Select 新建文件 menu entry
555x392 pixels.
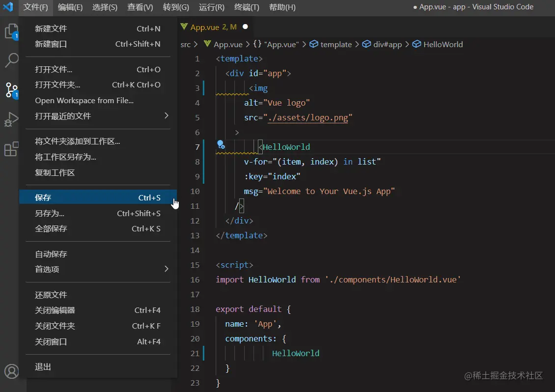click(x=98, y=28)
